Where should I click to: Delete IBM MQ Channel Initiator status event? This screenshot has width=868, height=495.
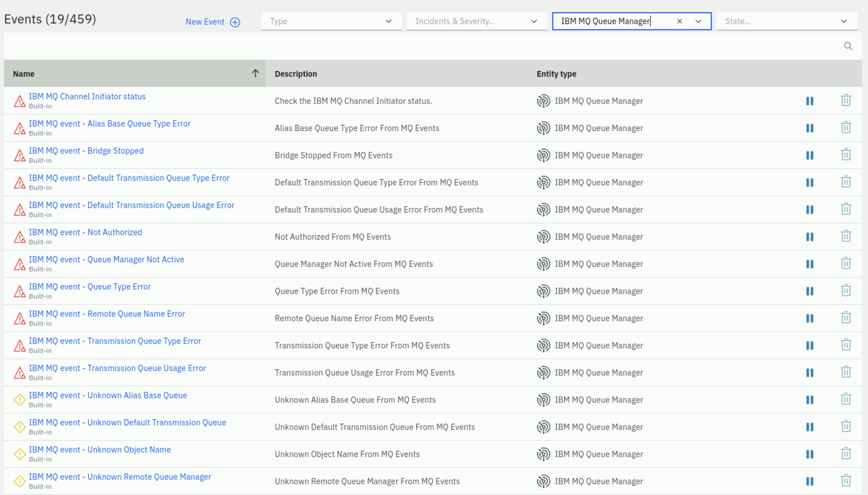tap(846, 100)
